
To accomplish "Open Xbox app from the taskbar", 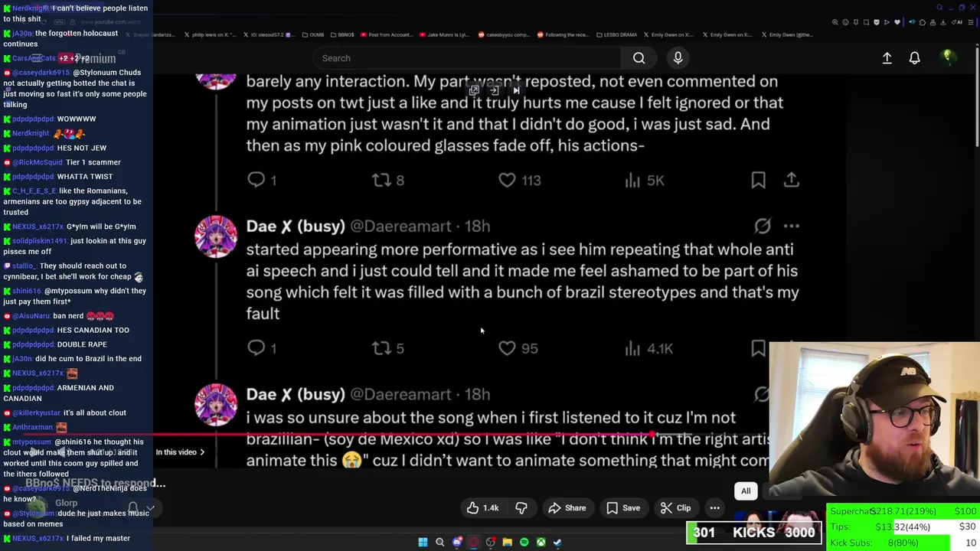I will pos(541,543).
